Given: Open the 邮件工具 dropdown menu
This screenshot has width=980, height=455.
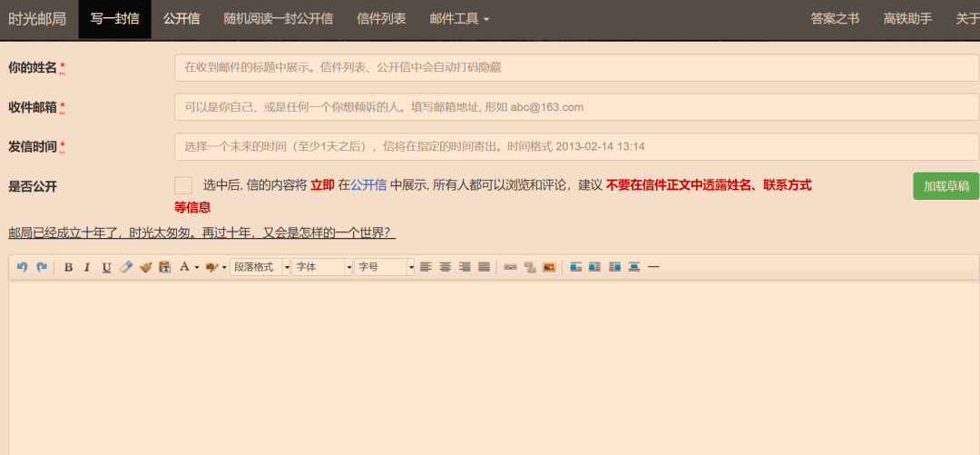Looking at the screenshot, I should tap(459, 19).
